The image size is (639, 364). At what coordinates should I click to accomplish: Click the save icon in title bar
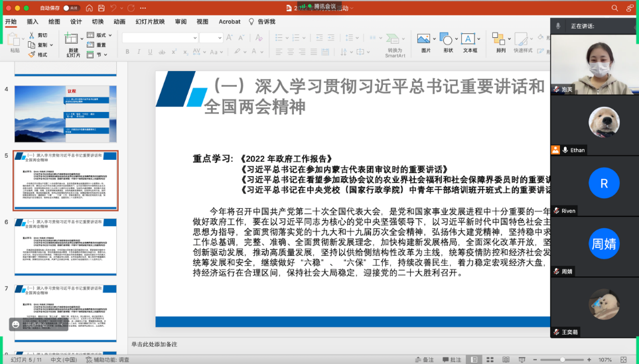click(x=101, y=8)
